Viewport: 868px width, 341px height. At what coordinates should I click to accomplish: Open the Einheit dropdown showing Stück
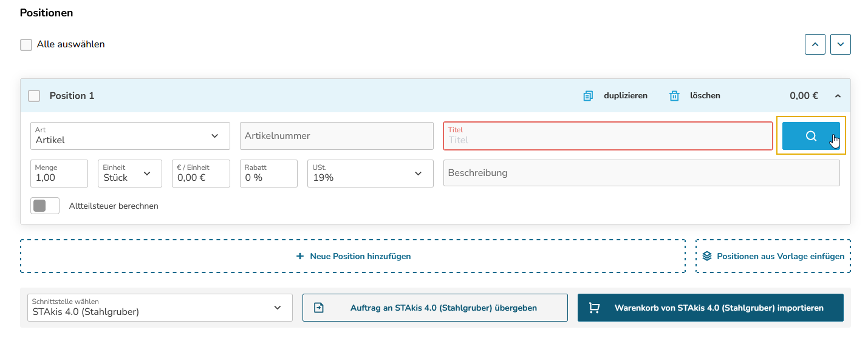click(130, 174)
